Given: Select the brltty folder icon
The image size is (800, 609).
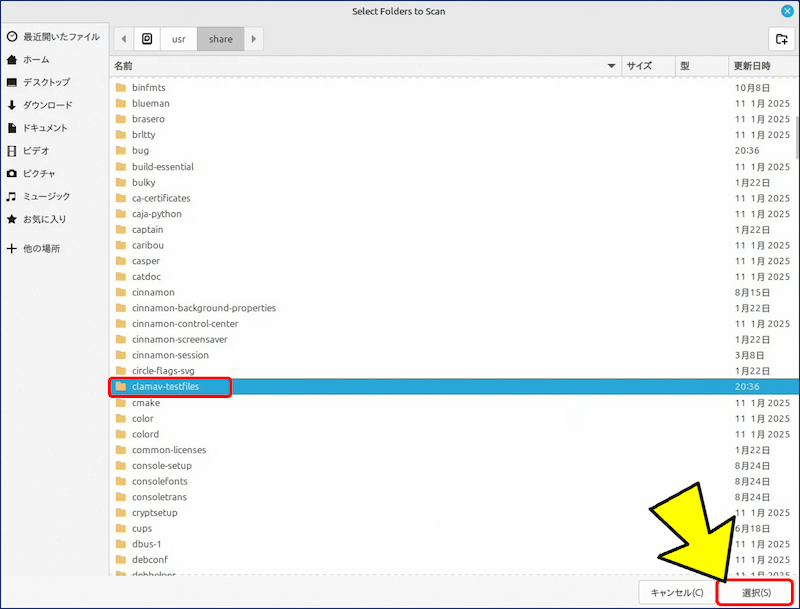Looking at the screenshot, I should tap(121, 135).
